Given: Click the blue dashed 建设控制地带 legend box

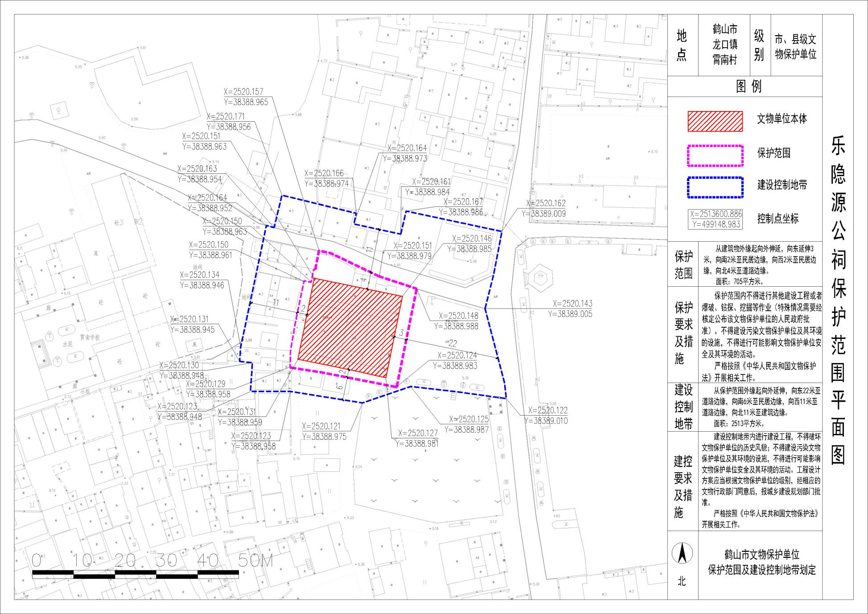Looking at the screenshot, I should 715,187.
